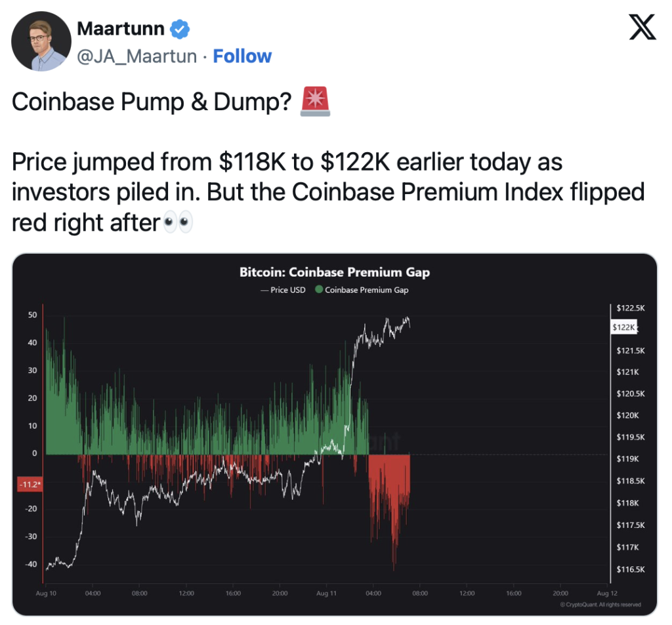Open the X logo link

(642, 27)
